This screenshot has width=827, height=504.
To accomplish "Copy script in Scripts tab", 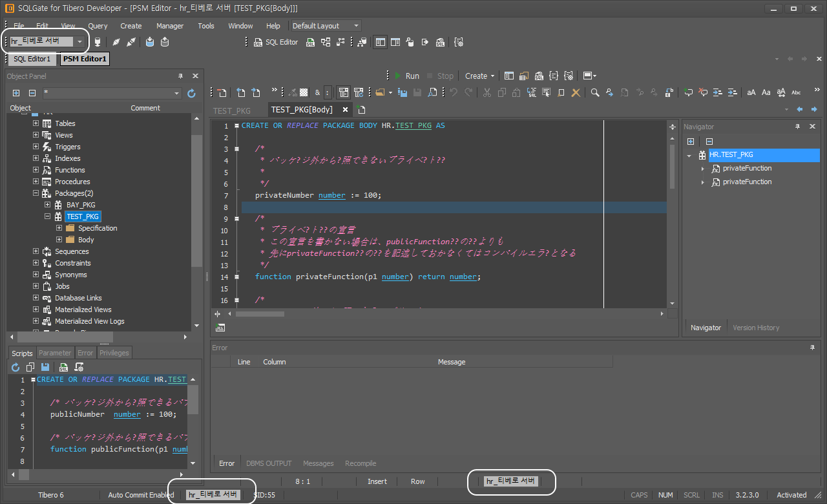I will pyautogui.click(x=30, y=367).
